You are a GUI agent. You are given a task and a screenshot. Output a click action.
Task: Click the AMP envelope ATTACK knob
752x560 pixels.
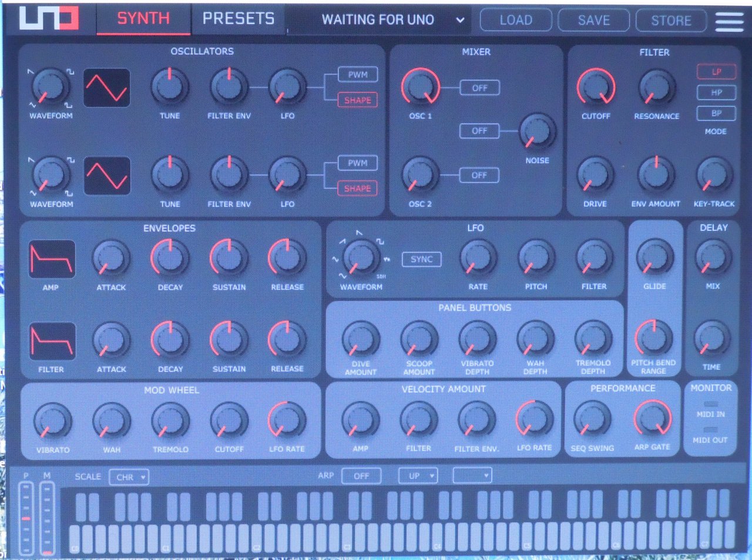pos(111,258)
